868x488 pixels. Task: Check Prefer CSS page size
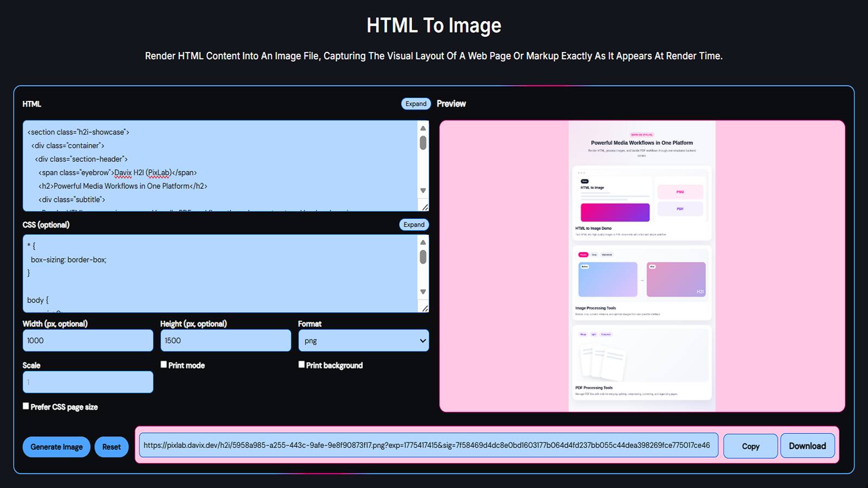25,406
